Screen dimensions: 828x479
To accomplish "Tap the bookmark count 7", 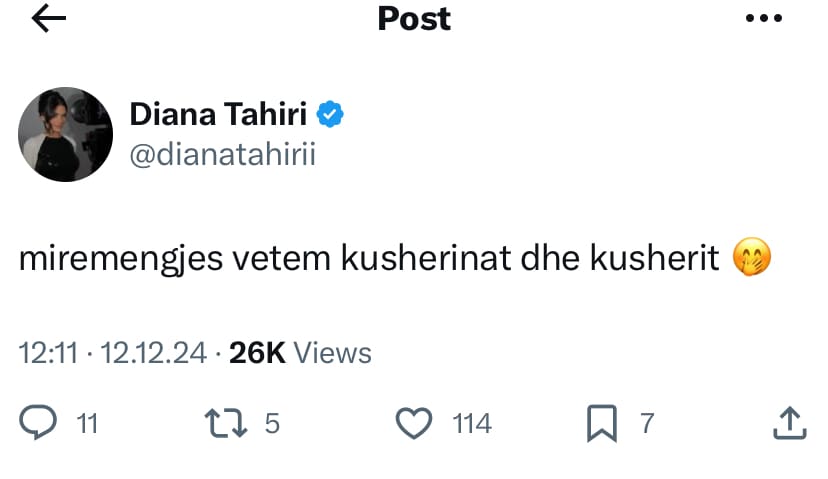I will (x=646, y=424).
